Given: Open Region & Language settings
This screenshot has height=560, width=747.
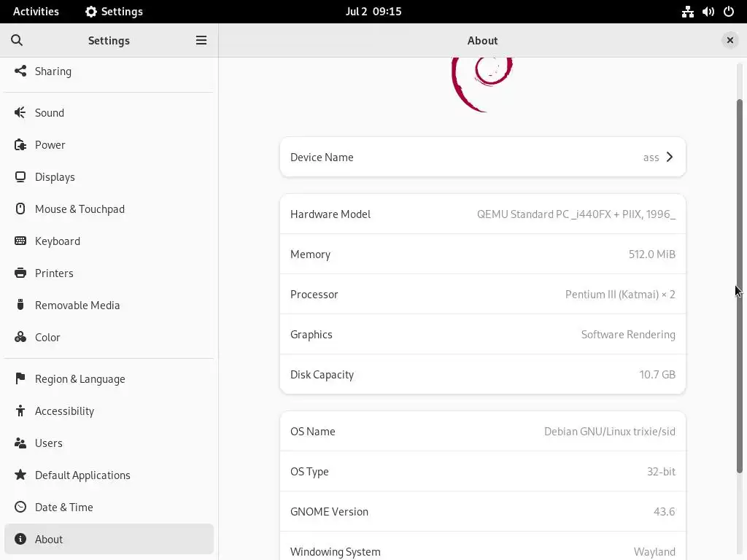Looking at the screenshot, I should pos(109,378).
